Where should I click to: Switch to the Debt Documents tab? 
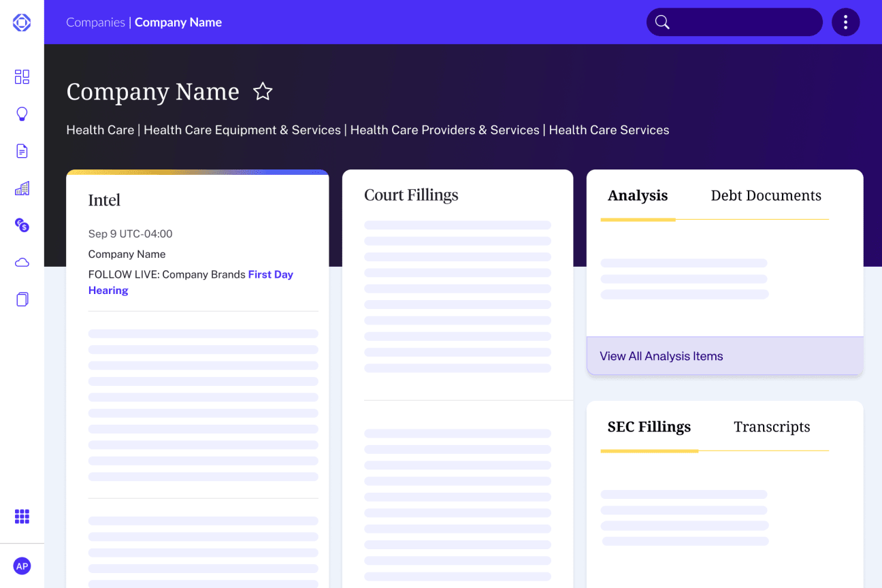point(766,195)
